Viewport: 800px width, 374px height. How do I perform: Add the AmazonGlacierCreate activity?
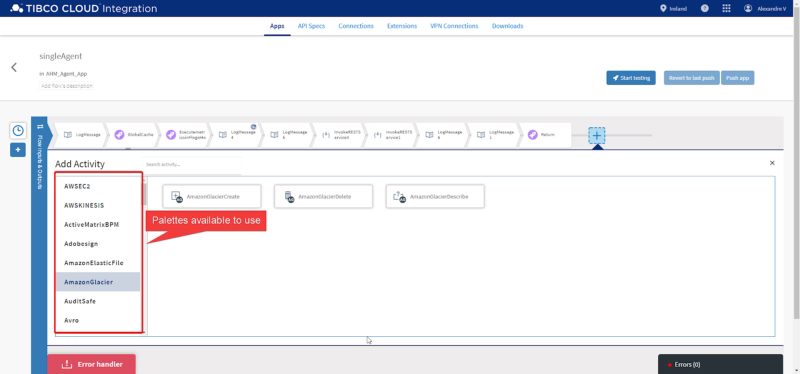pyautogui.click(x=212, y=196)
